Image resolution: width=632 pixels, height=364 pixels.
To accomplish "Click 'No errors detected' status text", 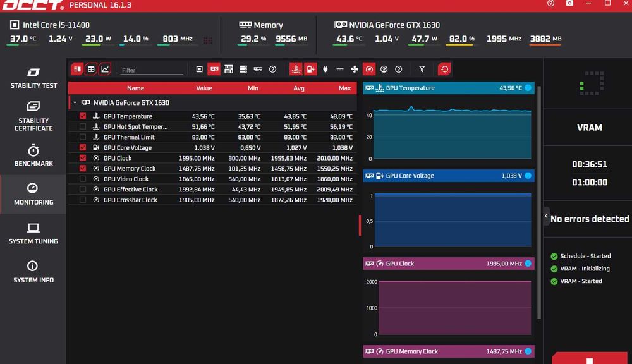I will [x=590, y=219].
